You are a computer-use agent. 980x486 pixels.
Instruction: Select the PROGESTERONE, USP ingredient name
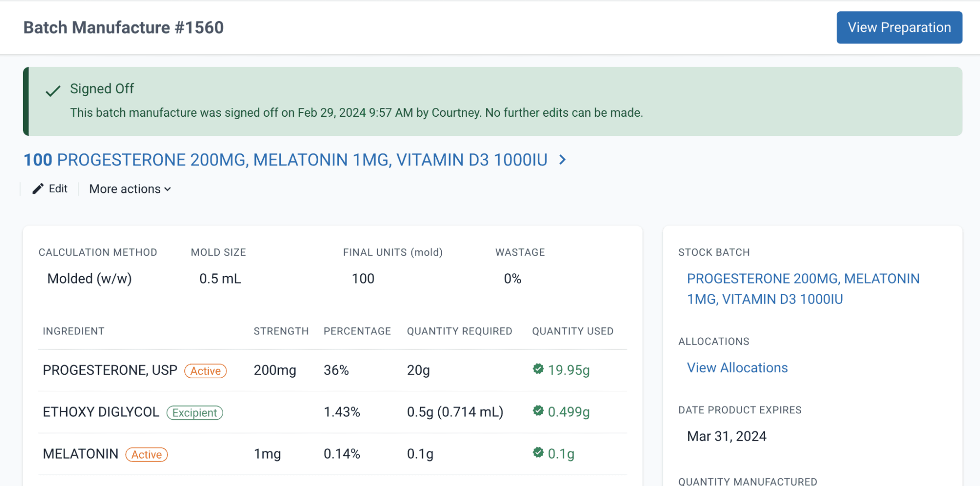click(x=110, y=370)
